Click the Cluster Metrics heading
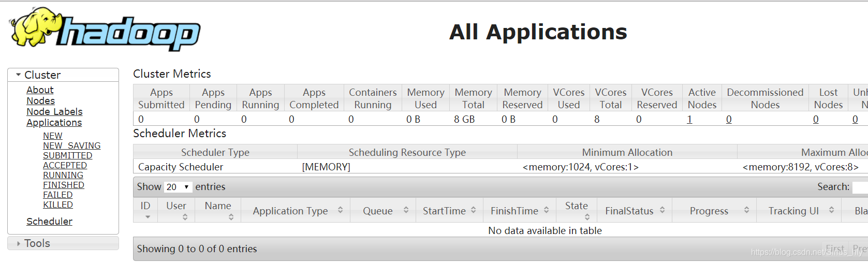 [x=172, y=74]
